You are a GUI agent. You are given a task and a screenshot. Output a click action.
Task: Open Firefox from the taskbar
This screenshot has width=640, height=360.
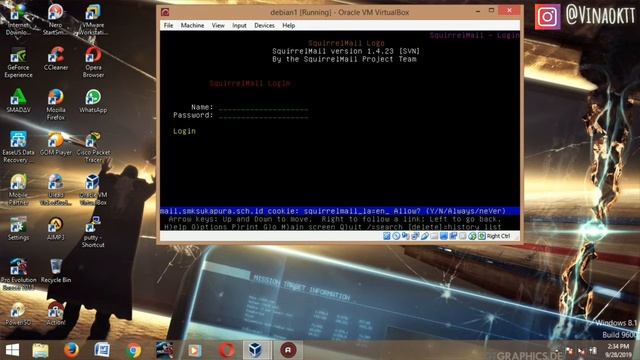coord(71,350)
